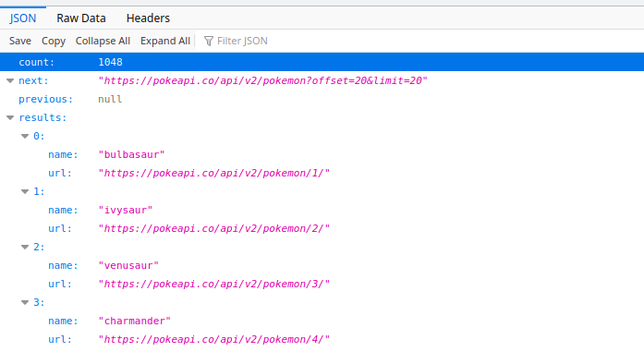The width and height of the screenshot is (644, 352).
Task: Open the pokemon/1/ URL
Action: pyautogui.click(x=214, y=173)
